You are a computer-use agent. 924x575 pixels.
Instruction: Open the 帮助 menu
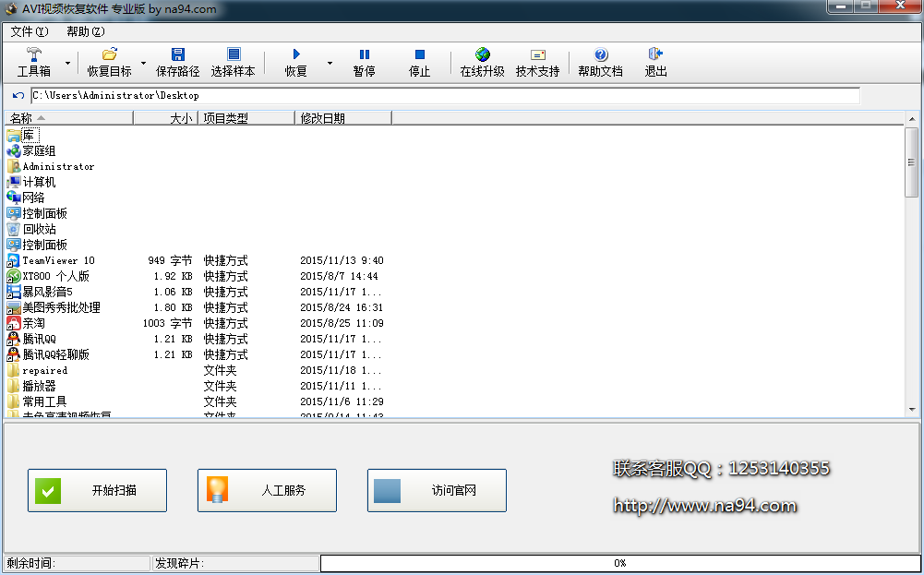[x=86, y=31]
